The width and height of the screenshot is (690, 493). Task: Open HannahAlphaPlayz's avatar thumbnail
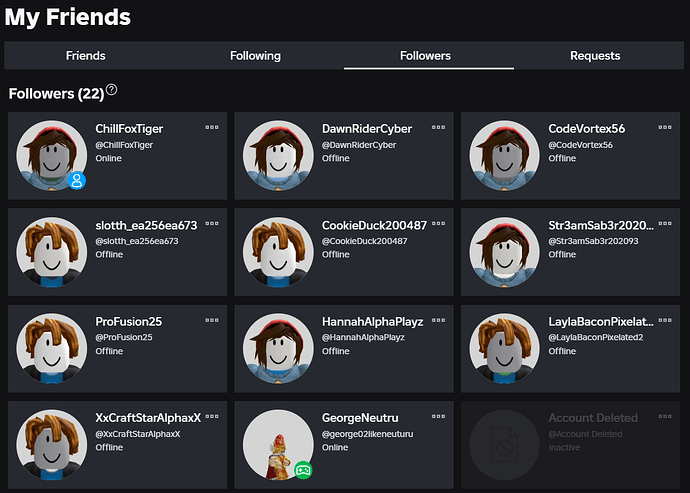278,348
